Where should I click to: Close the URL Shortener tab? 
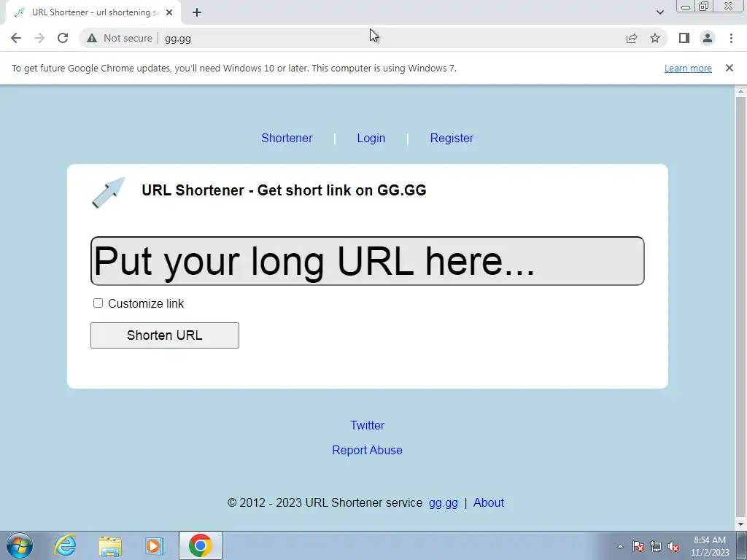pyautogui.click(x=169, y=12)
